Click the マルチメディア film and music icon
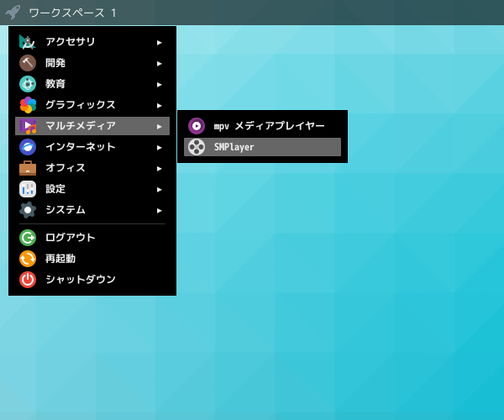The width and height of the screenshot is (504, 420). tap(28, 126)
